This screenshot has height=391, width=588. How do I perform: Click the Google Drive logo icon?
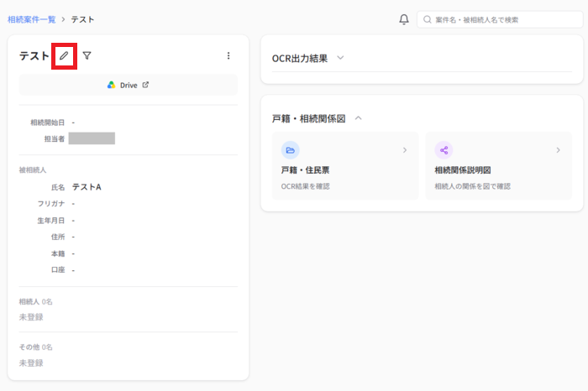point(112,85)
